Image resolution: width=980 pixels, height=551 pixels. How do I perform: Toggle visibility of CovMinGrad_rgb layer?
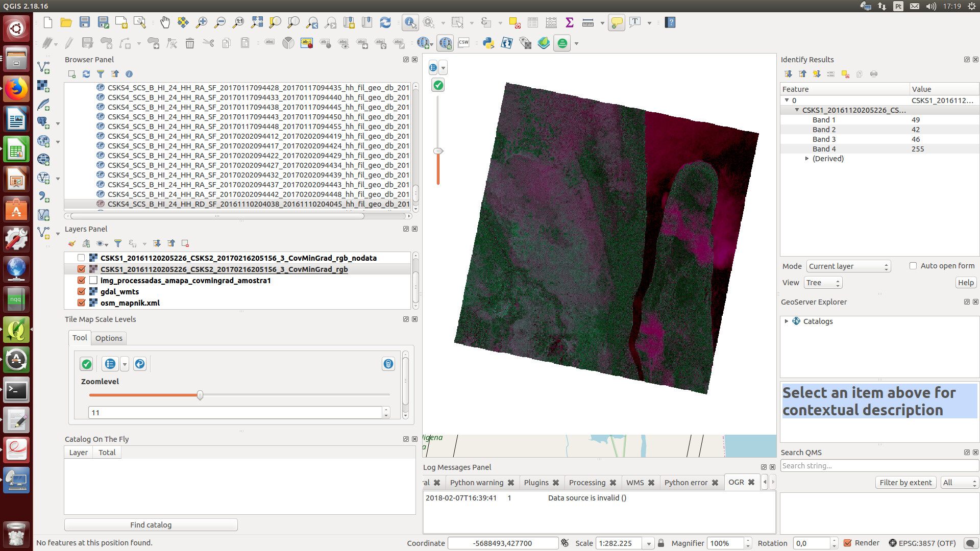click(x=81, y=269)
